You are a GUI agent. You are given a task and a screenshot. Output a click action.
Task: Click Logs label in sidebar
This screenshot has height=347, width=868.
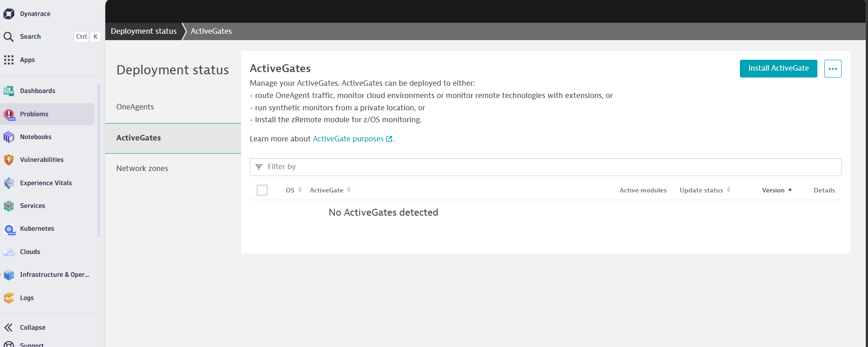(x=27, y=298)
